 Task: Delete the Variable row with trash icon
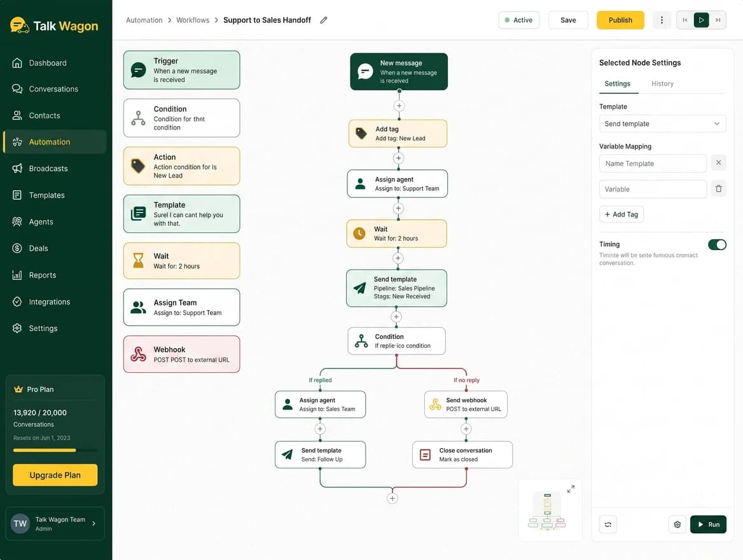pyautogui.click(x=718, y=189)
